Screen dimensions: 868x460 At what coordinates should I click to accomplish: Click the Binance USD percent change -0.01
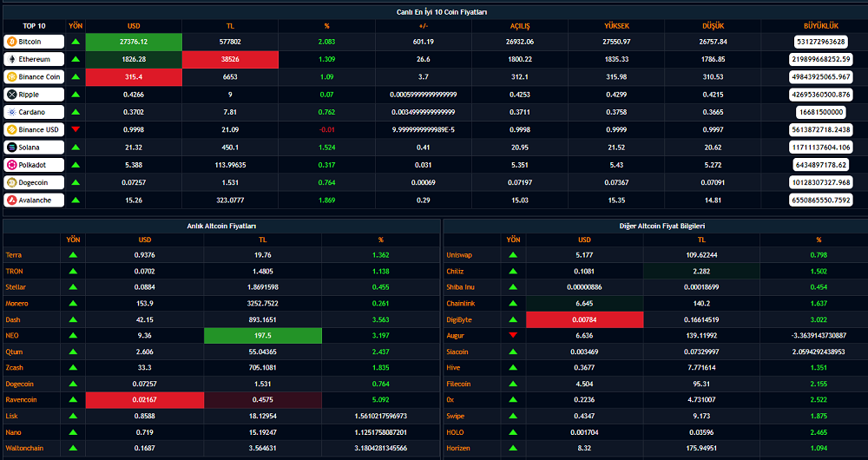point(326,129)
